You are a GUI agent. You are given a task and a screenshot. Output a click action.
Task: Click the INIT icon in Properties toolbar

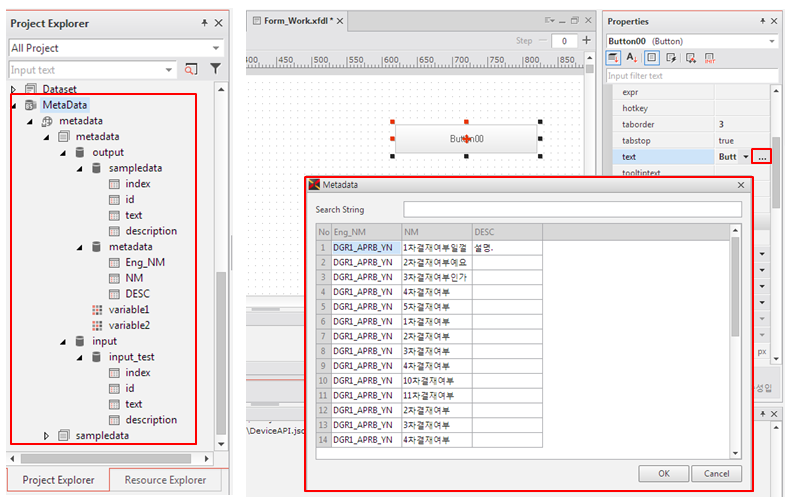[709, 58]
